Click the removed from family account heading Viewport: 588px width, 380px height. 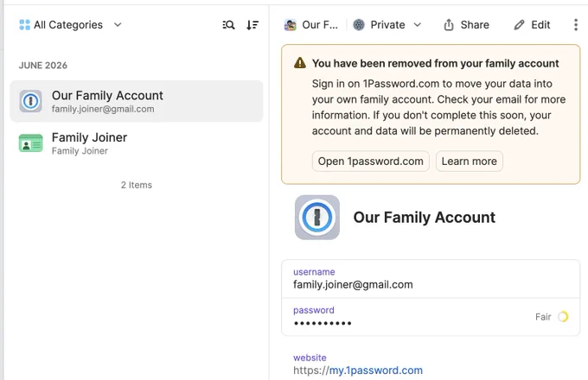tap(435, 63)
